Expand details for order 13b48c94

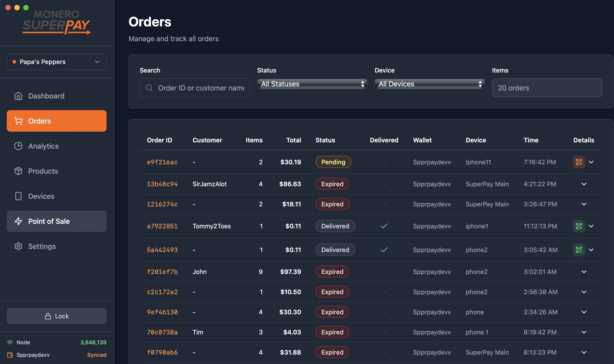click(584, 184)
